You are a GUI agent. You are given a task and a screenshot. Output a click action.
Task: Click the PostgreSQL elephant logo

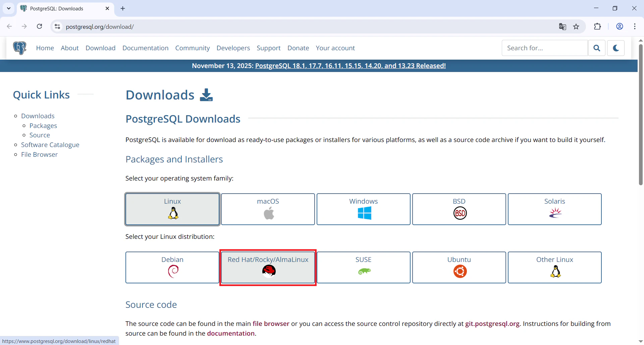20,48
